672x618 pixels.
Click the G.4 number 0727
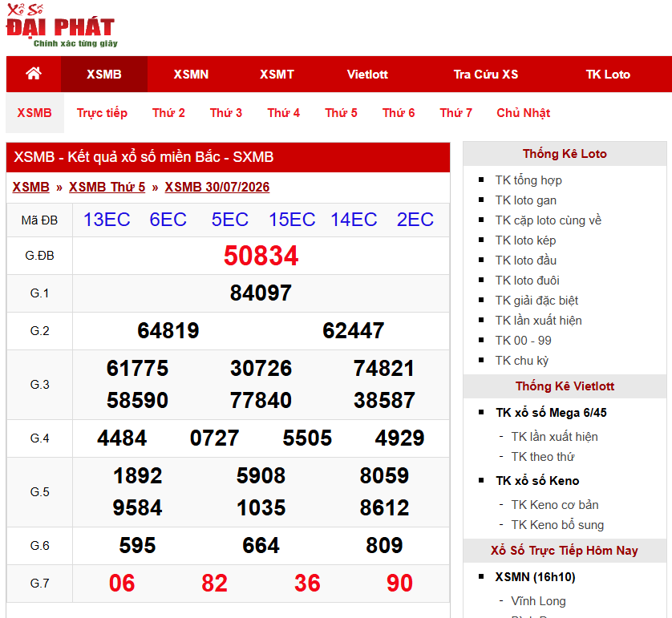coord(214,438)
